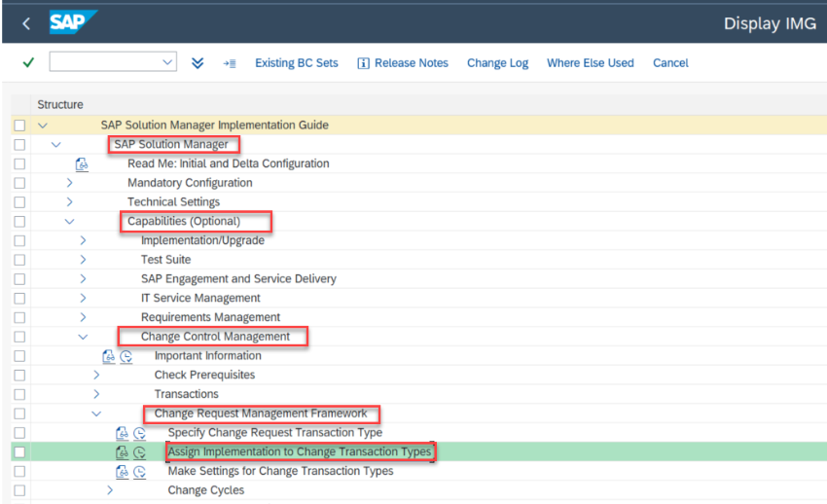Open documentation icon for Assign Implementation row
Viewport: 827px width, 504px height.
[122, 452]
